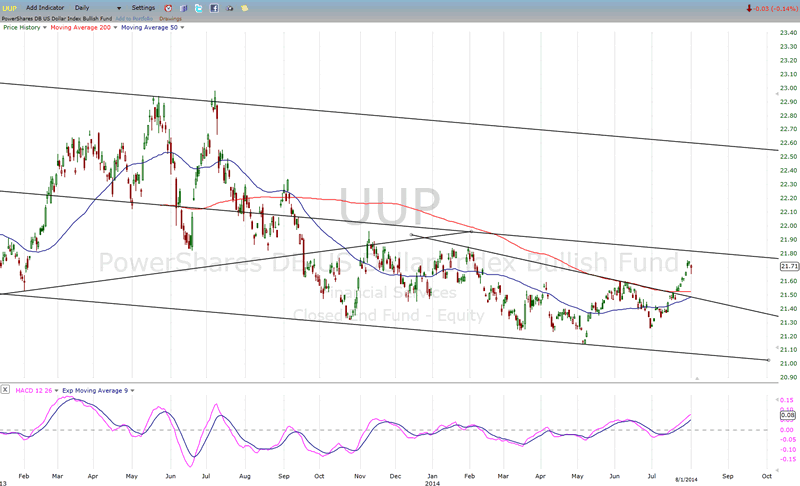Click the 21.71 current price label
The image size is (800, 486).
789,266
